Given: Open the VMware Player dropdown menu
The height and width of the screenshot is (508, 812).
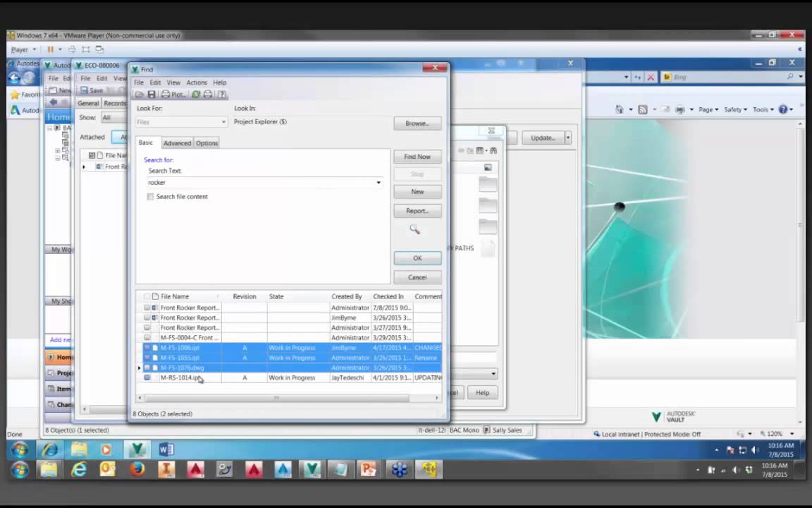Looking at the screenshot, I should [x=24, y=49].
